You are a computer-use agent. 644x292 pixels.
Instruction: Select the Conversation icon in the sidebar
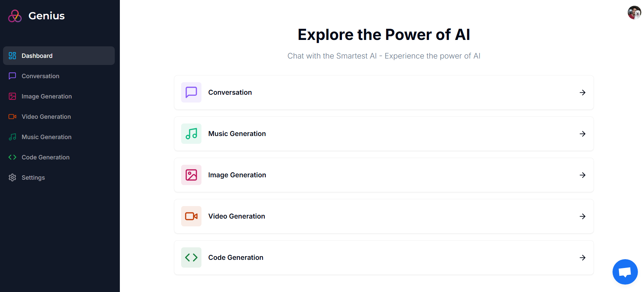click(x=12, y=76)
